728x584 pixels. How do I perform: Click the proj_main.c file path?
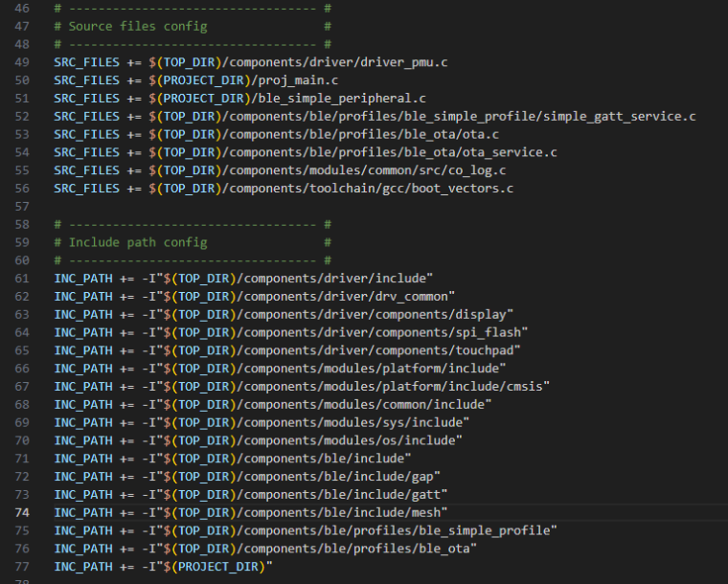(x=296, y=80)
